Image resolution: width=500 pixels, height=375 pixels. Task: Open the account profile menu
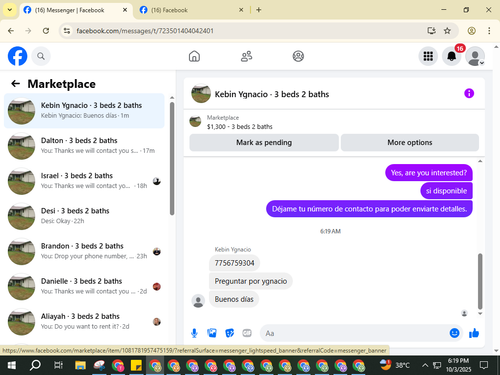[x=475, y=56]
